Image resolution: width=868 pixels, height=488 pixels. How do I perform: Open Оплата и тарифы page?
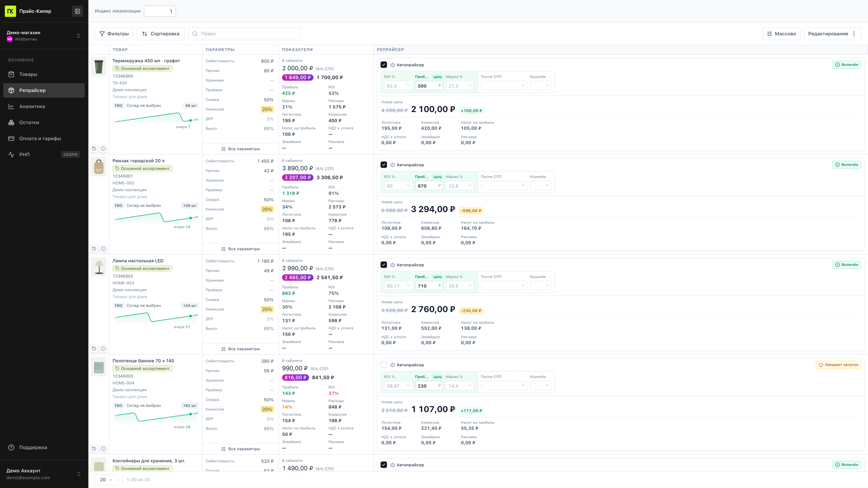pyautogui.click(x=44, y=138)
